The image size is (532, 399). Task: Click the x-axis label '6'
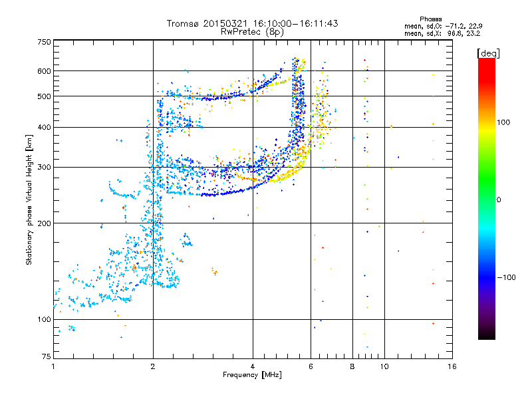(x=311, y=366)
